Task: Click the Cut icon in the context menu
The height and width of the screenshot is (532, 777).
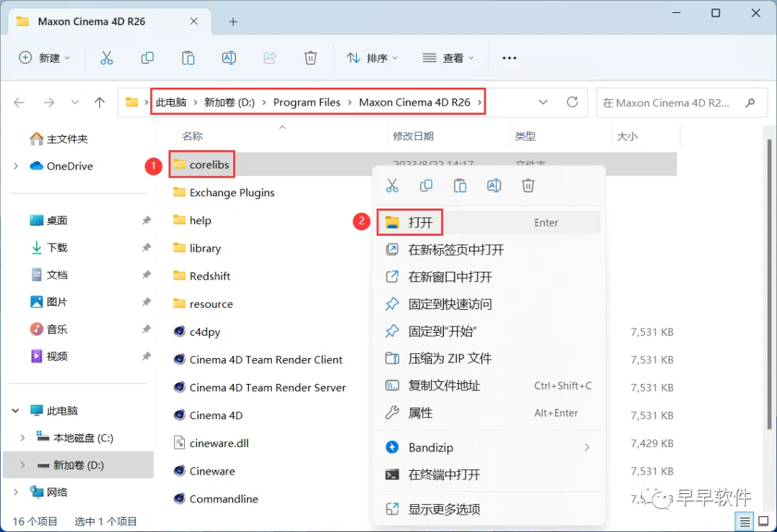Action: 392,185
